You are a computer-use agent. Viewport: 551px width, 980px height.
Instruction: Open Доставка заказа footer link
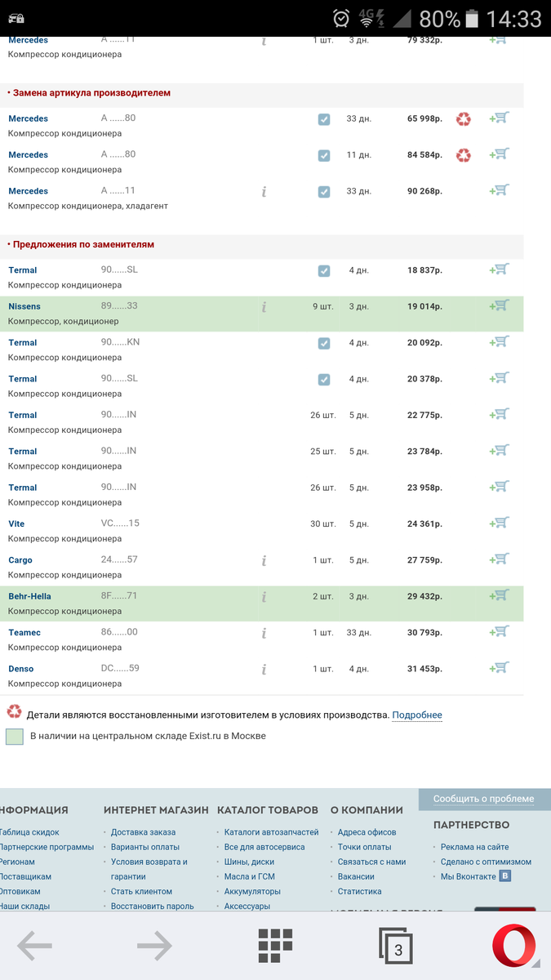(143, 832)
